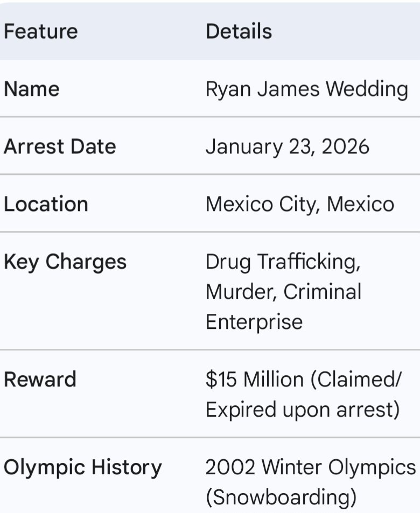Select the Olympic History row label
Image resolution: width=420 pixels, height=513 pixels.
pyautogui.click(x=82, y=467)
